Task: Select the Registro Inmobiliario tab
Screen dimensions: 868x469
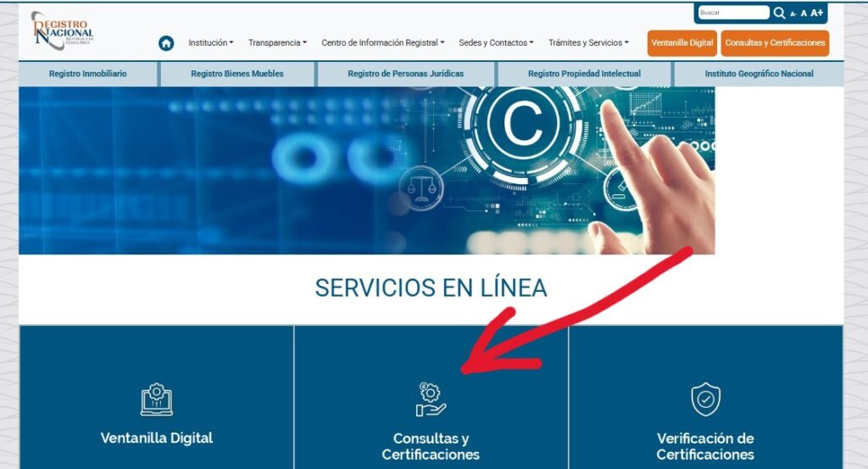Action: pos(88,74)
